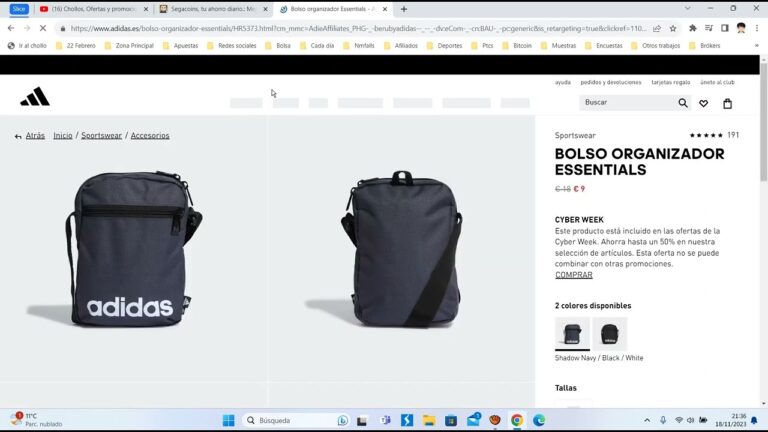Open the Bitcoin bookmark folder
This screenshot has height=432, width=768.
[x=516, y=46]
